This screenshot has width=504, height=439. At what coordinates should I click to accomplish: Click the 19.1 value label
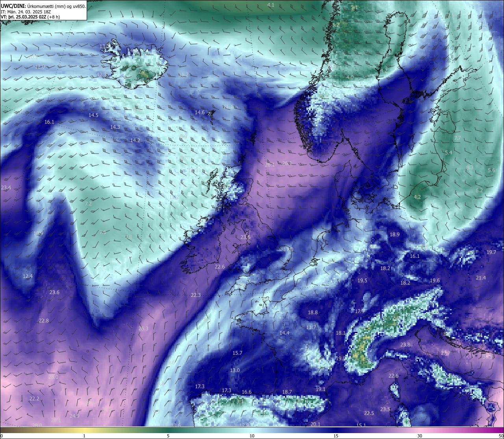pyautogui.click(x=321, y=389)
